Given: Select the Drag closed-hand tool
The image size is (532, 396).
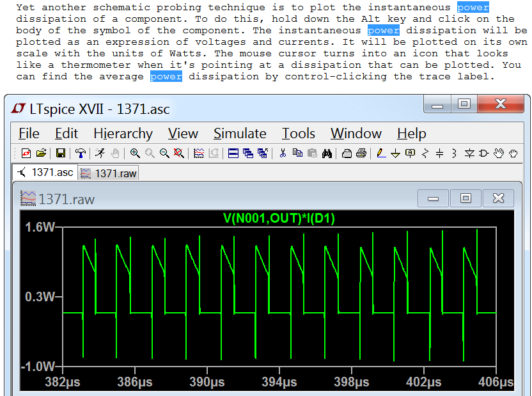Looking at the screenshot, I should click(513, 154).
